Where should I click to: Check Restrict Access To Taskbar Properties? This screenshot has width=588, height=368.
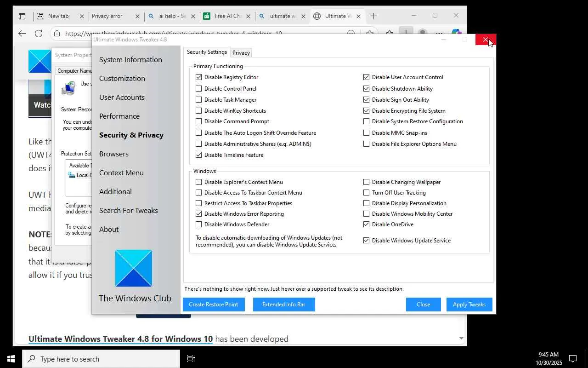click(x=198, y=203)
